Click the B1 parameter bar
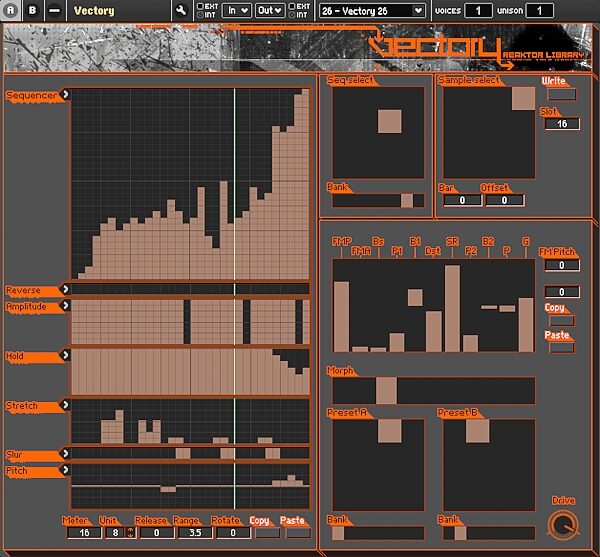This screenshot has height=557, width=600. tap(415, 297)
